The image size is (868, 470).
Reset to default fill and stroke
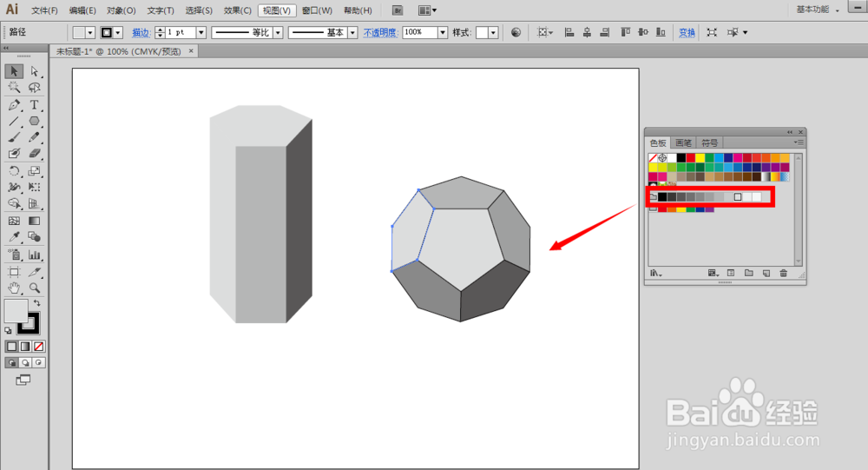[8, 331]
